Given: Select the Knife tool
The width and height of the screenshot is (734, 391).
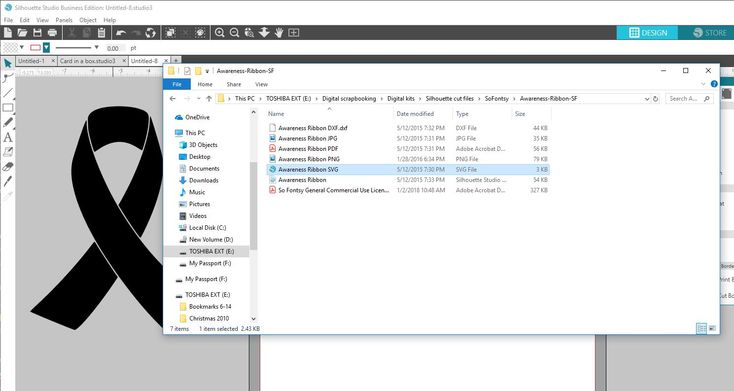Looking at the screenshot, I should (x=7, y=181).
